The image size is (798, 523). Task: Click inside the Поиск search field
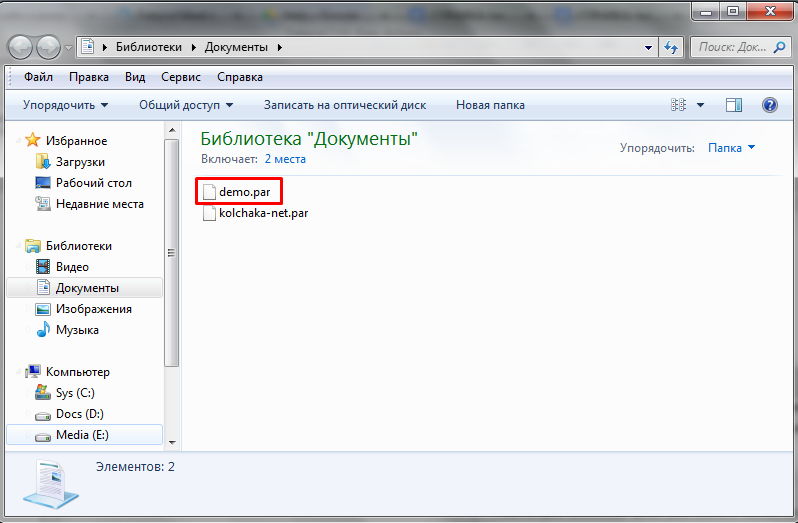(x=732, y=47)
